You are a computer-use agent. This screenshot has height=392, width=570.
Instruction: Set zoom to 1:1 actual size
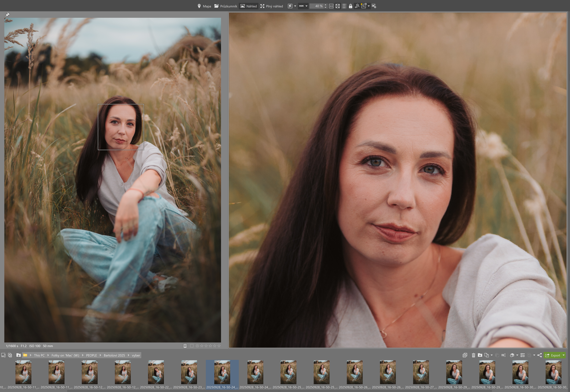click(331, 6)
